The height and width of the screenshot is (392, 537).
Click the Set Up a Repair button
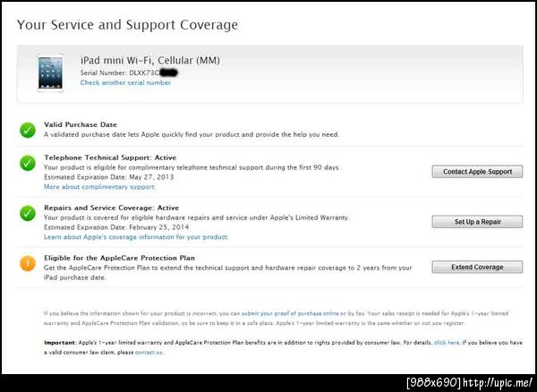(477, 221)
